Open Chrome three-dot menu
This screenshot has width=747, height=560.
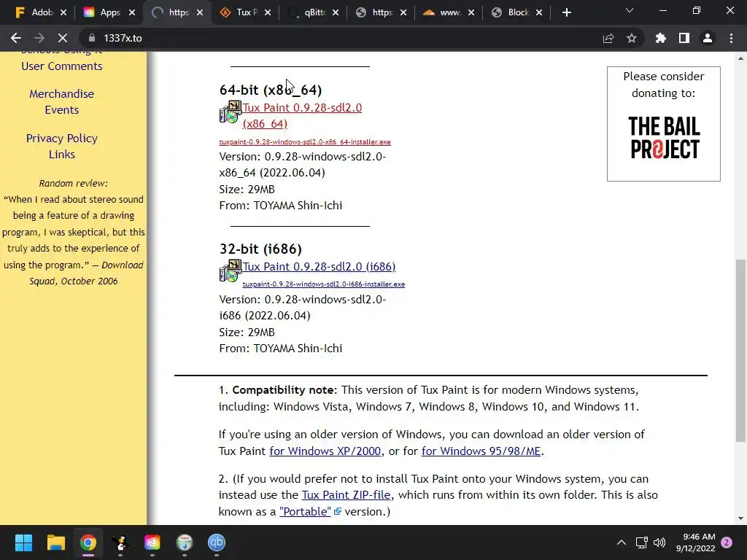[x=731, y=38]
